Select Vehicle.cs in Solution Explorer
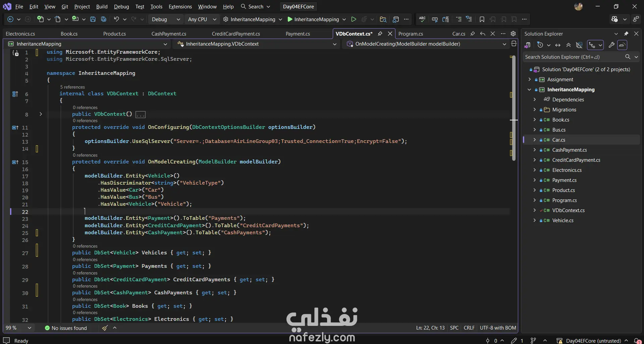This screenshot has width=644, height=344. tap(563, 220)
